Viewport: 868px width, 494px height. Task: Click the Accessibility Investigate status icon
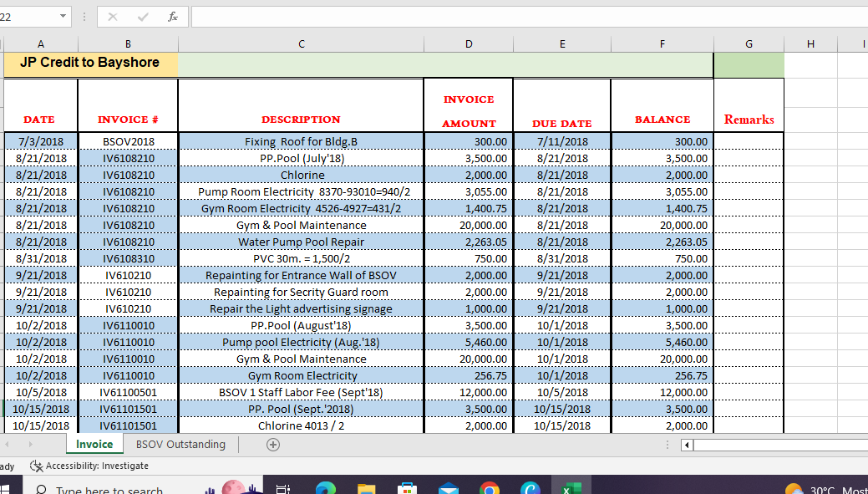pos(37,466)
